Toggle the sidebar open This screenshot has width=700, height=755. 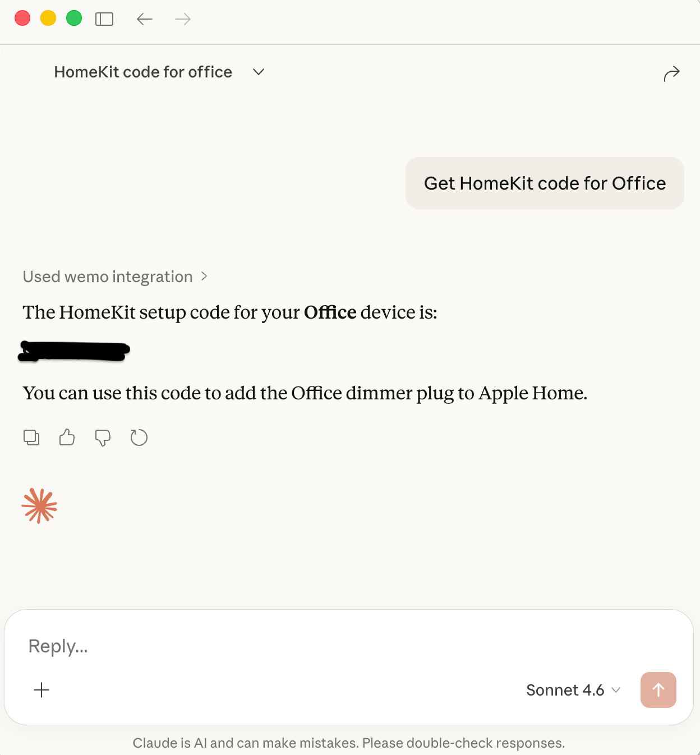coord(104,18)
